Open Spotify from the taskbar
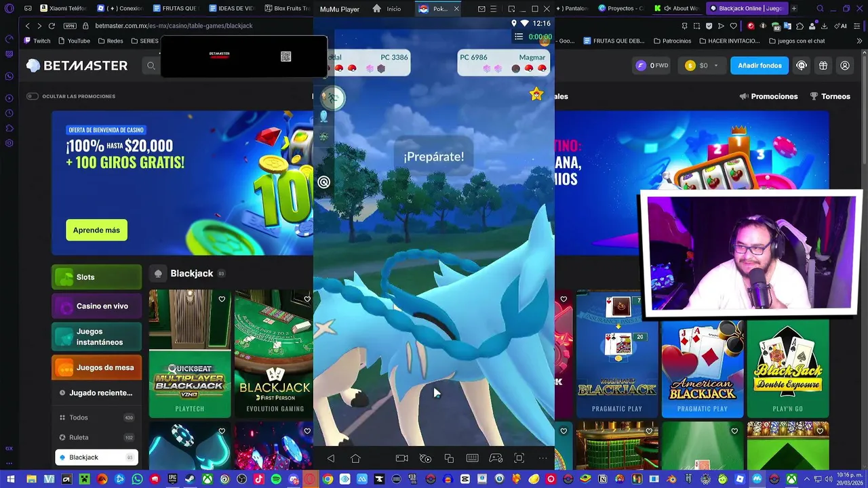The width and height of the screenshot is (868, 488). pyautogui.click(x=276, y=479)
